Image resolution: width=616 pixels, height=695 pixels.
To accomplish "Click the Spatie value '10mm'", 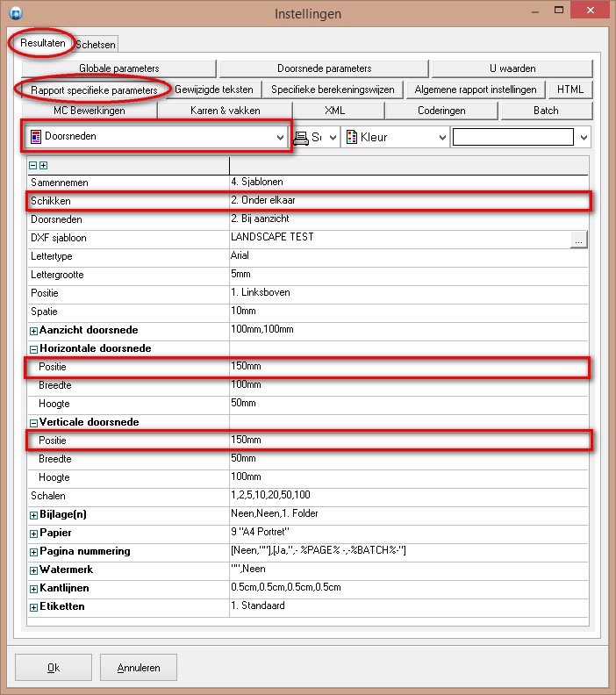I will pos(243,311).
